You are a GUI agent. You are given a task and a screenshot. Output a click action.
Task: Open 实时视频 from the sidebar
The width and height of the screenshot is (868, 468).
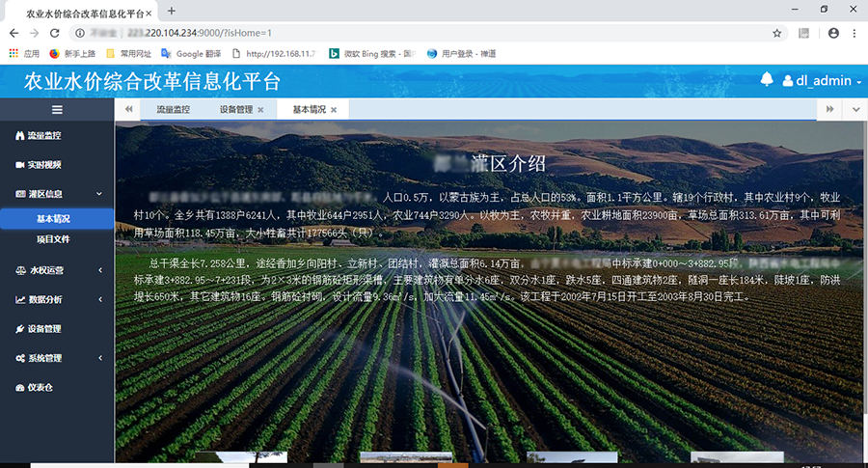pos(43,165)
